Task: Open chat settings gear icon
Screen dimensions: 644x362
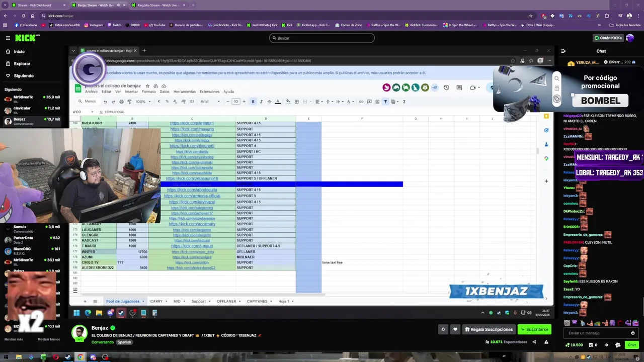Action: pyautogui.click(x=606, y=345)
